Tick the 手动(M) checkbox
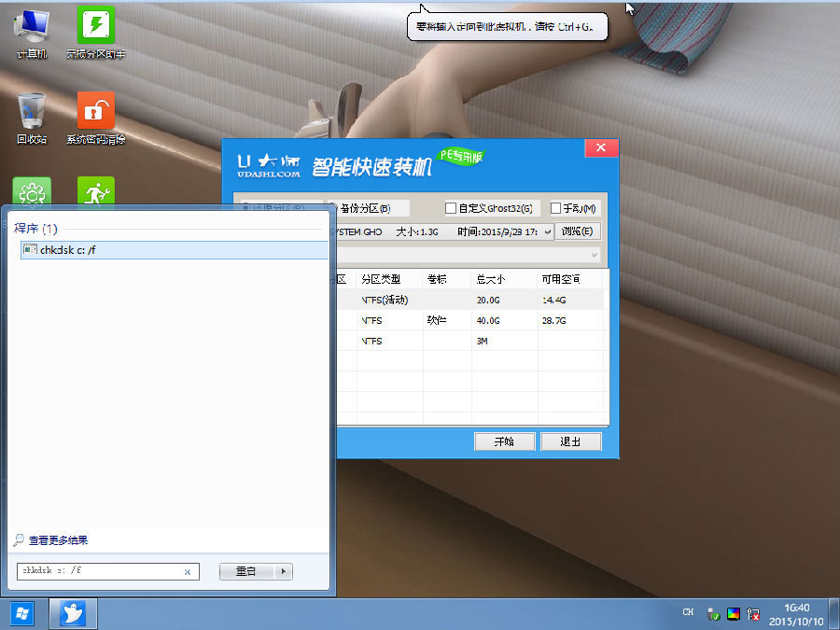 tap(556, 208)
